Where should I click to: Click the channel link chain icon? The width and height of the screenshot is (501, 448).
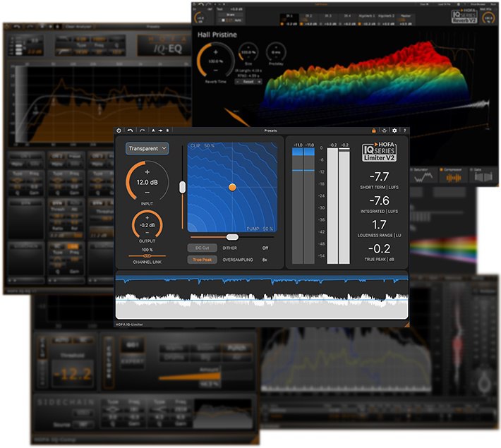(x=147, y=256)
